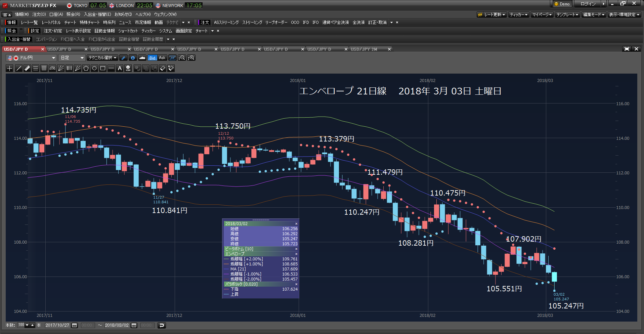Select the three-line horizontal levels tool
This screenshot has height=334, width=644.
pyautogui.click(x=36, y=69)
